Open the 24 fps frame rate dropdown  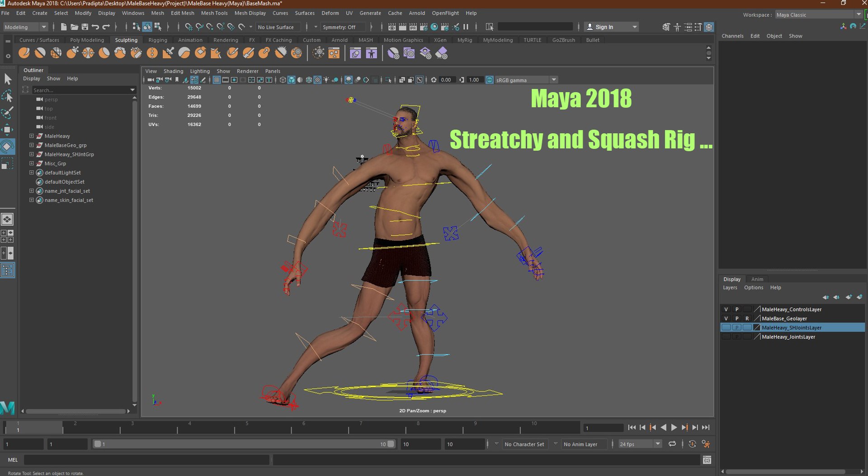(640, 444)
